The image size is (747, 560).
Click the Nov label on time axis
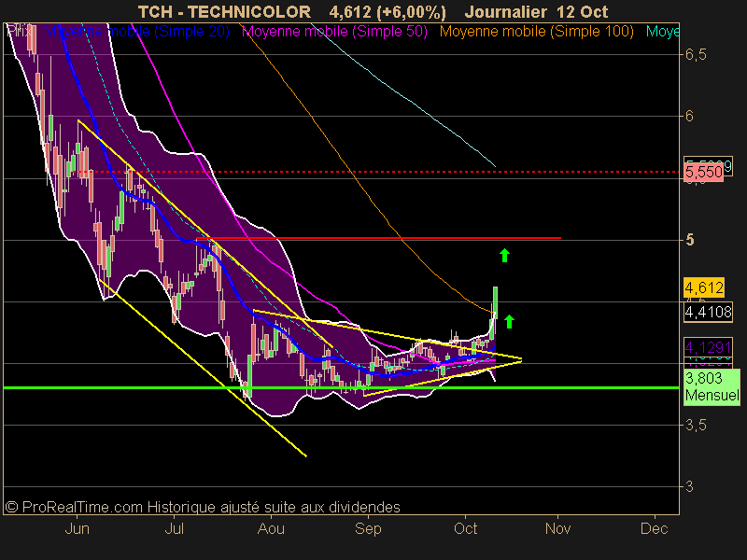[x=557, y=528]
